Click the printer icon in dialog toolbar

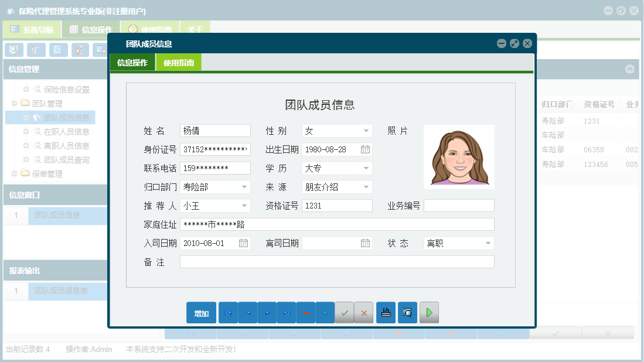pos(386,313)
